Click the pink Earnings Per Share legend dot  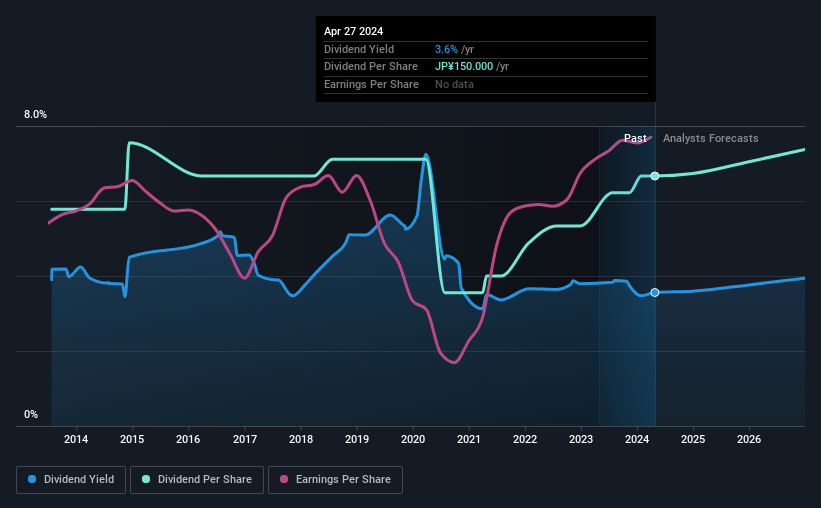[x=284, y=479]
